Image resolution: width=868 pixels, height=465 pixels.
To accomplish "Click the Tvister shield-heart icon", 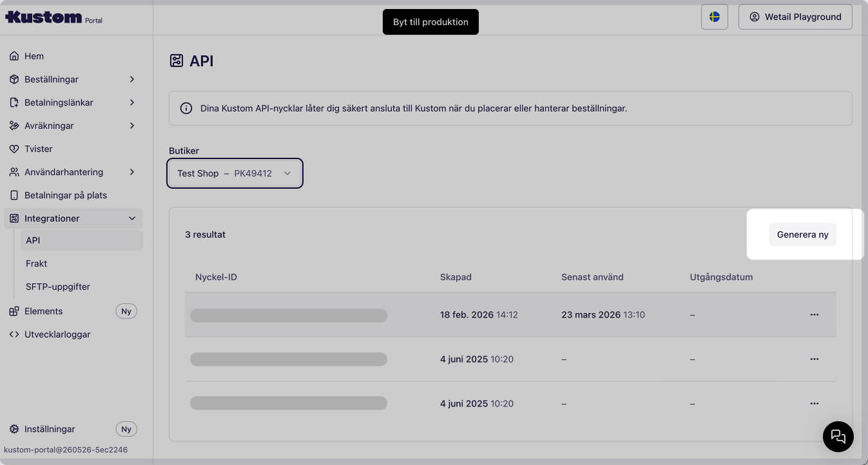I will coord(14,149).
